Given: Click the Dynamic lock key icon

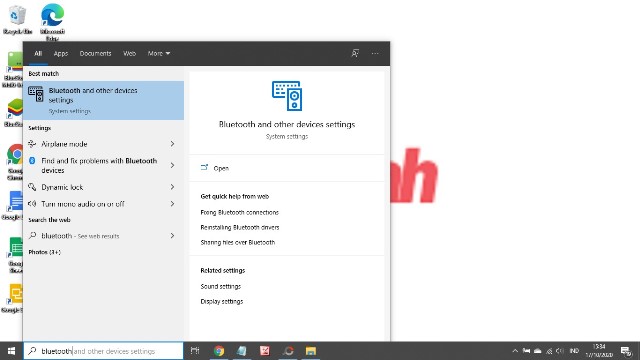Looking at the screenshot, I should pos(32,187).
